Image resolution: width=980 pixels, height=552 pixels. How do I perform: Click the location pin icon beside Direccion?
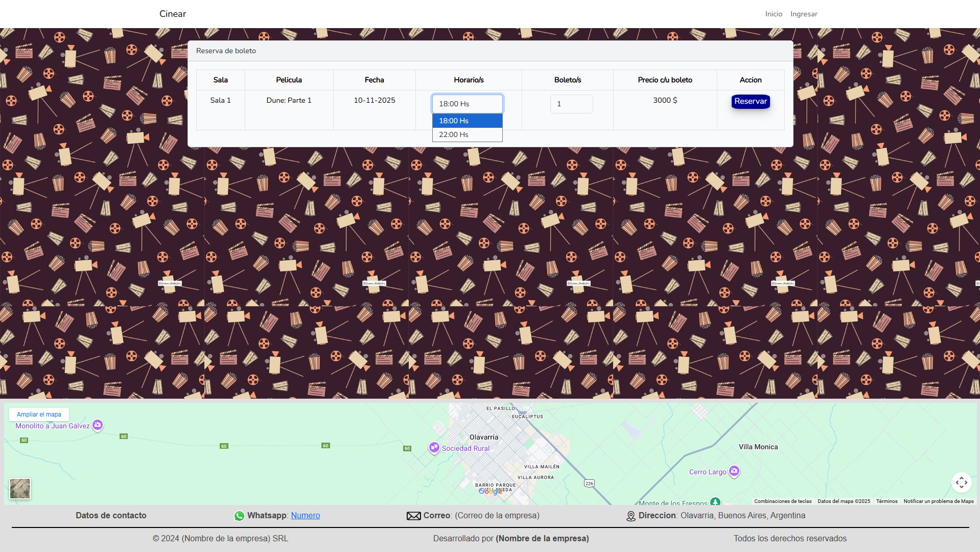point(631,516)
